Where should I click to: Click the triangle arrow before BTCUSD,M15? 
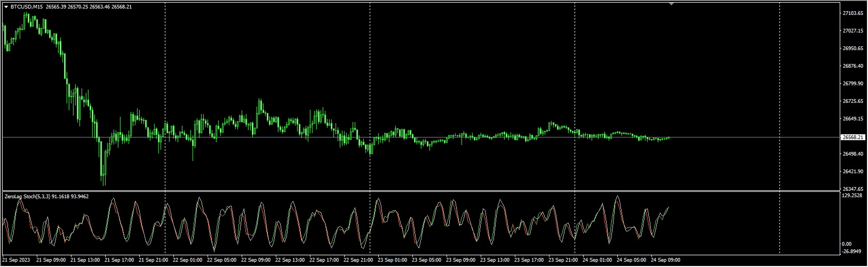pyautogui.click(x=6, y=7)
